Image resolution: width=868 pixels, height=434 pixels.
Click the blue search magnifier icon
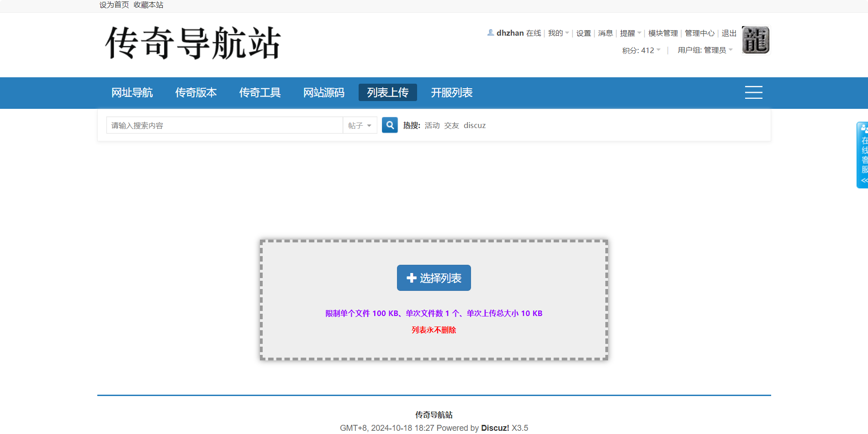(390, 125)
